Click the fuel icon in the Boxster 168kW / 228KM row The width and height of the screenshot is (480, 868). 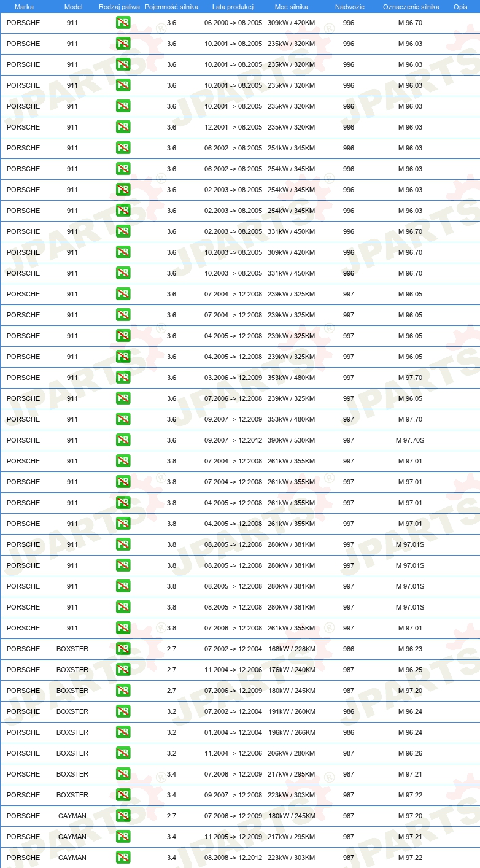pos(123,649)
